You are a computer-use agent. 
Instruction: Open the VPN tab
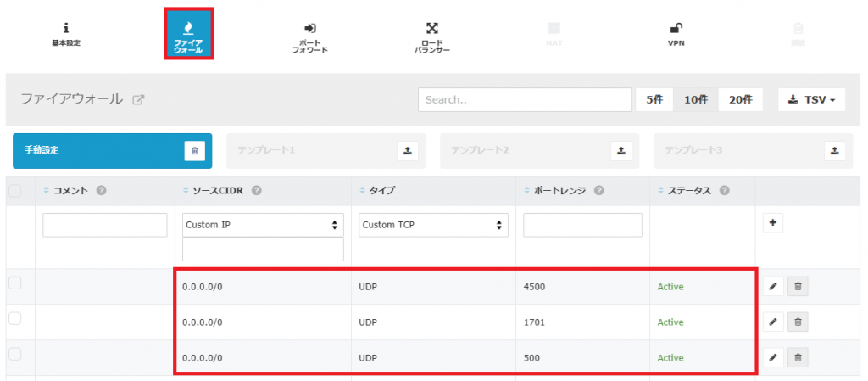coord(676,33)
